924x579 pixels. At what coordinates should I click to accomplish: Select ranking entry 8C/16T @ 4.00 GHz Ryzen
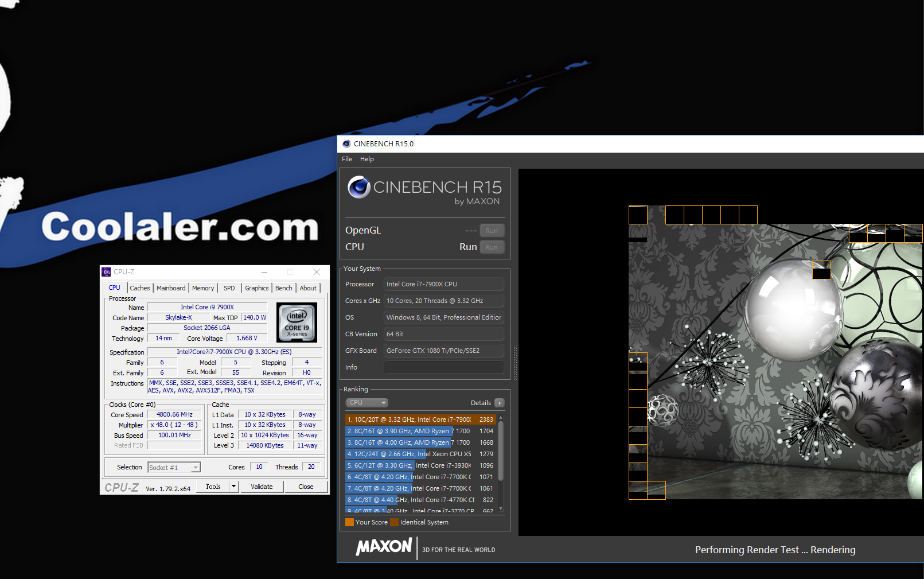[420, 442]
